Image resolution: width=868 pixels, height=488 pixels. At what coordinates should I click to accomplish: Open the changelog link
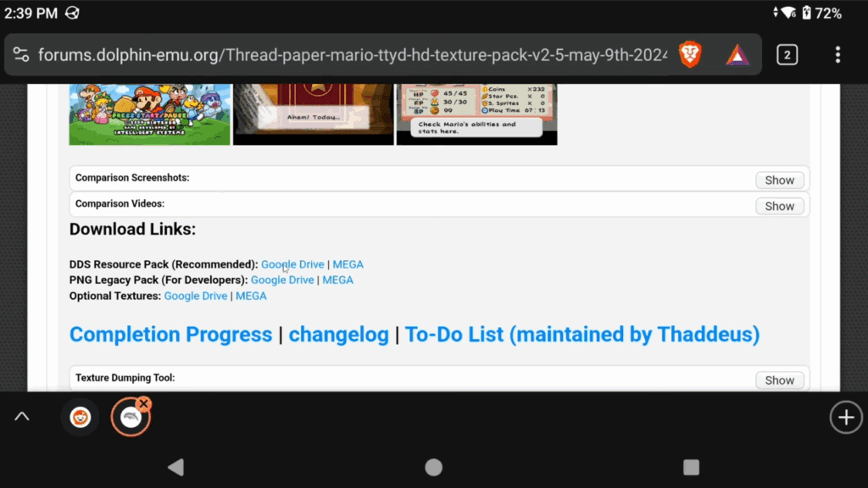pyautogui.click(x=339, y=334)
